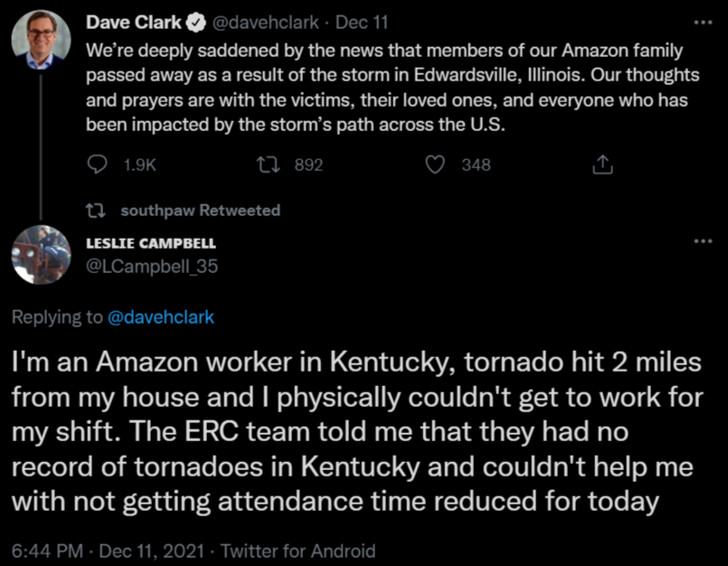Open the reply icon on Dave Clark's tweet
The image size is (728, 566).
[97, 165]
